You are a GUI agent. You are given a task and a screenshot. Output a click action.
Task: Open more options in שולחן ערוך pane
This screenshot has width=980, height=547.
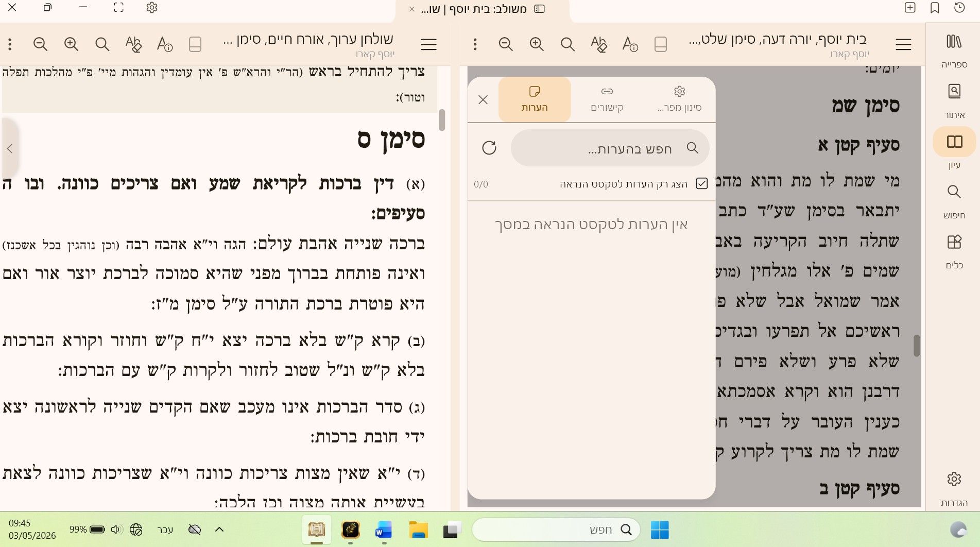pos(10,44)
